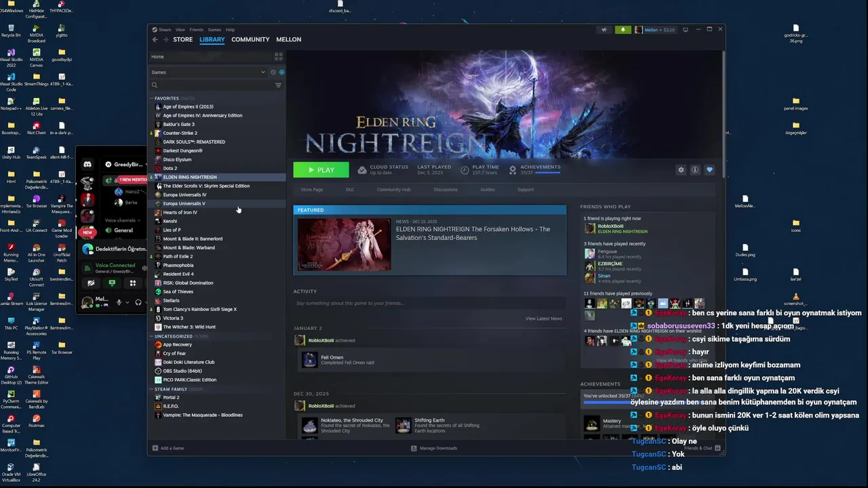Viewport: 868px width, 488px height.
Task: Open the Help menu
Action: (230, 30)
